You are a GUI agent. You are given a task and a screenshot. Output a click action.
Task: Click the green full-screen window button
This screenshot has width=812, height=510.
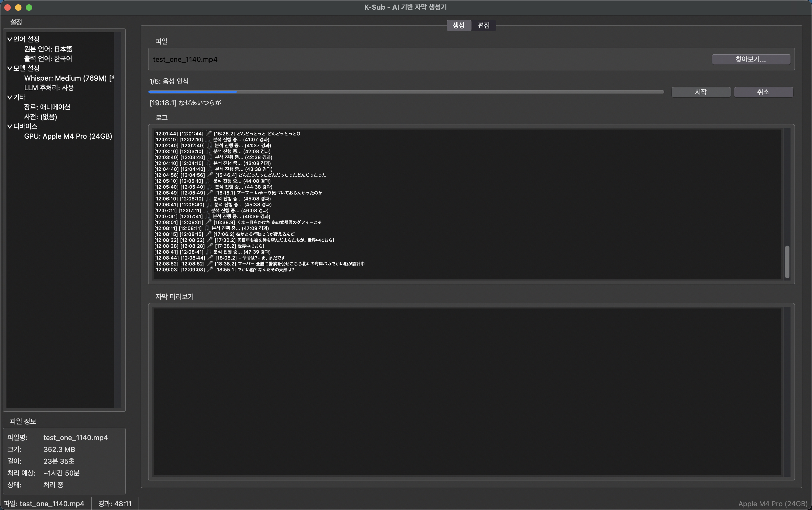point(29,8)
